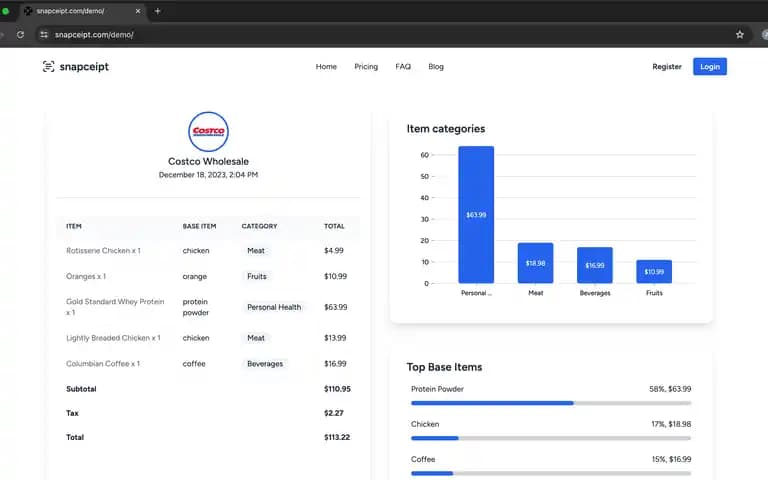Click the $13.99 total value

(x=335, y=338)
